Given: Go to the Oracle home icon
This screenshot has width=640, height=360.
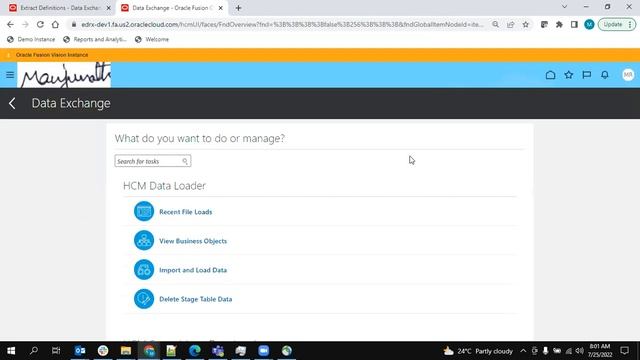Looking at the screenshot, I should (550, 75).
